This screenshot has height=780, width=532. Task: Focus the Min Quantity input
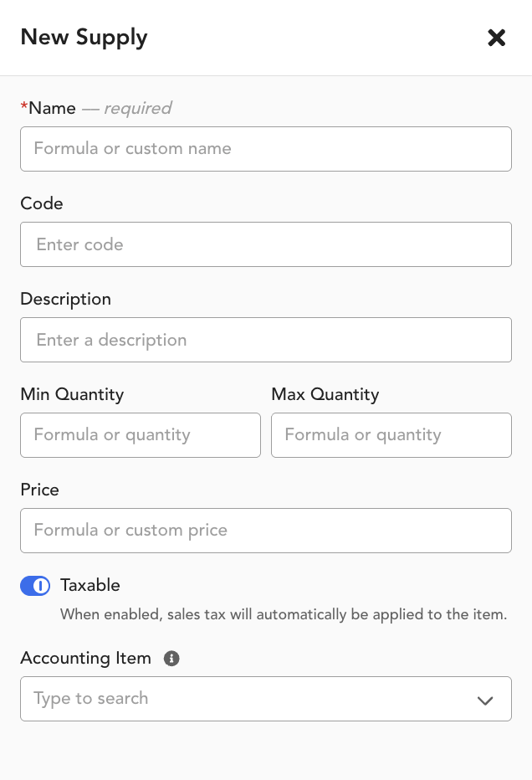(141, 435)
